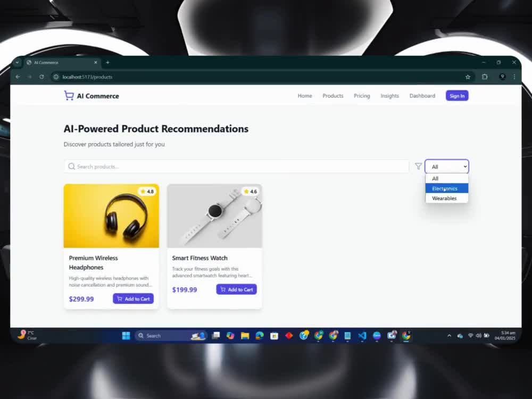
Task: Click the Premium Wireless Headphones title
Action: pyautogui.click(x=93, y=263)
